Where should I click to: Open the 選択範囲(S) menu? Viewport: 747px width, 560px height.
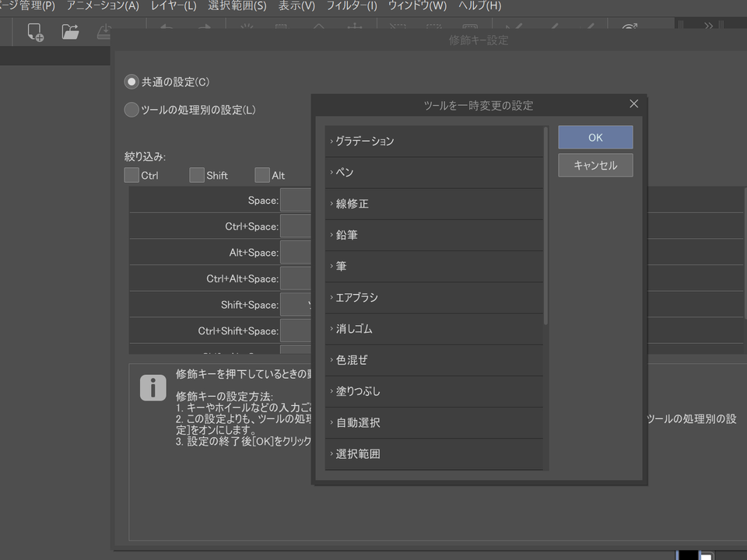237,5
